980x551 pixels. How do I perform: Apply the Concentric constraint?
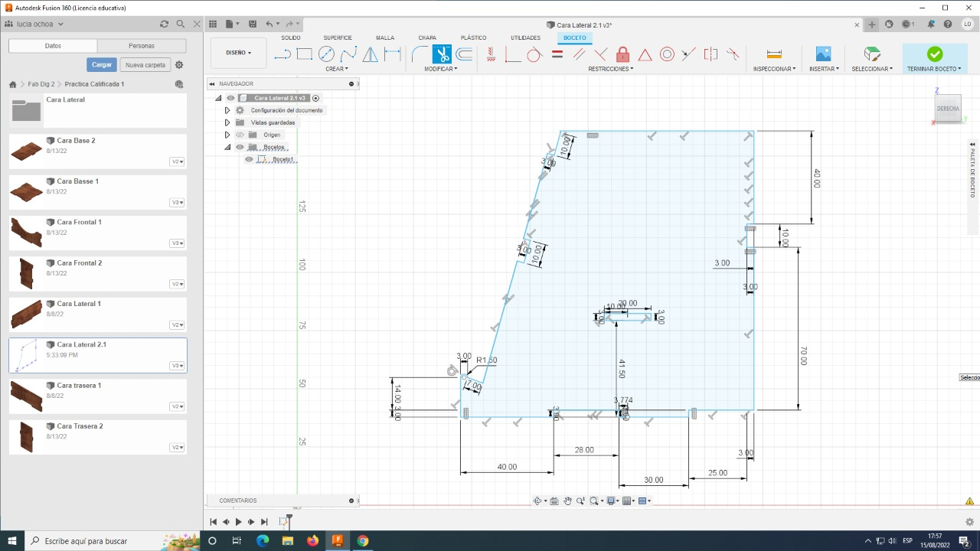click(x=667, y=54)
